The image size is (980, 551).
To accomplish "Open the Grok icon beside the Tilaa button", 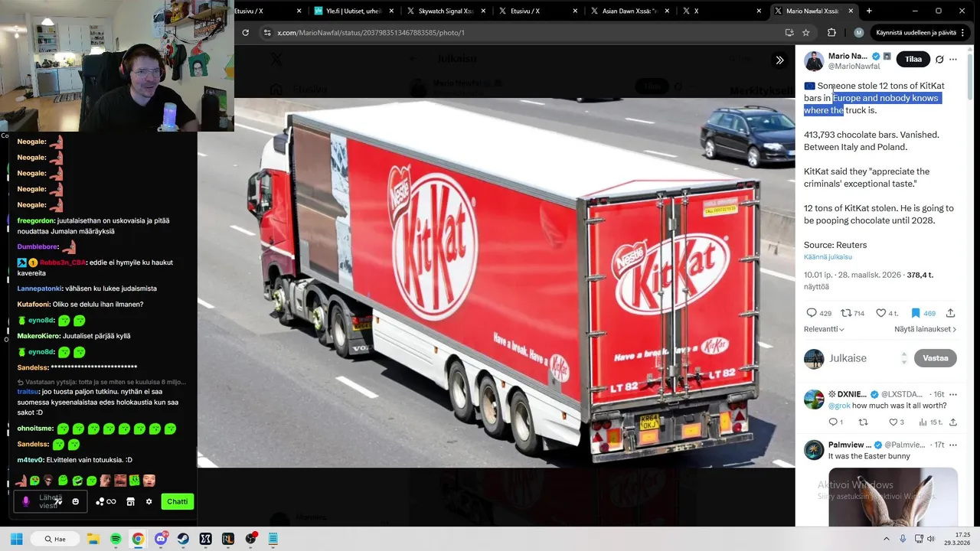I will tap(939, 59).
